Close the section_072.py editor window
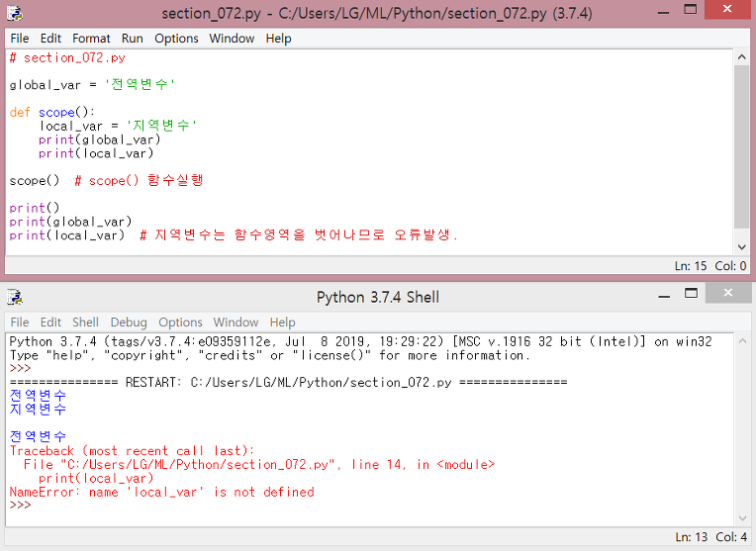 point(727,9)
